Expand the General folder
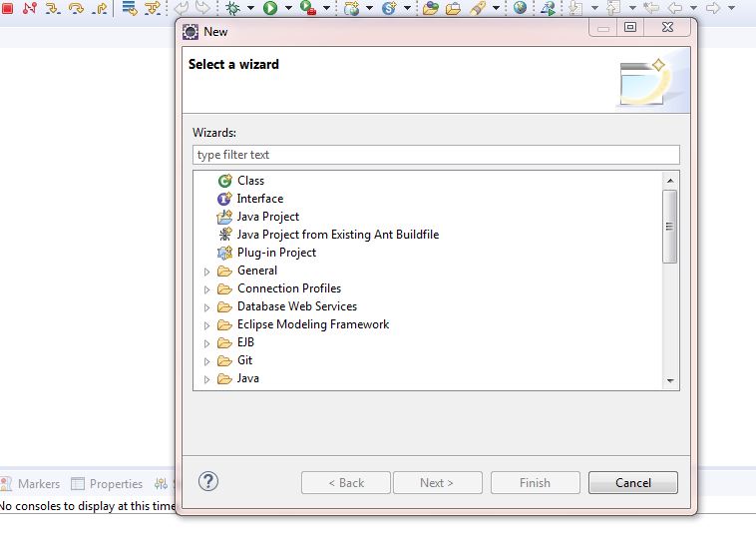The image size is (756, 557). [206, 272]
